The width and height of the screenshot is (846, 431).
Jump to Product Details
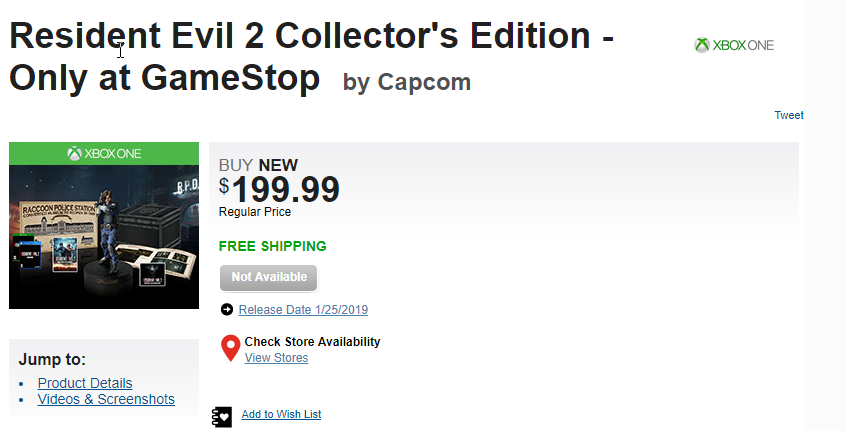[85, 383]
